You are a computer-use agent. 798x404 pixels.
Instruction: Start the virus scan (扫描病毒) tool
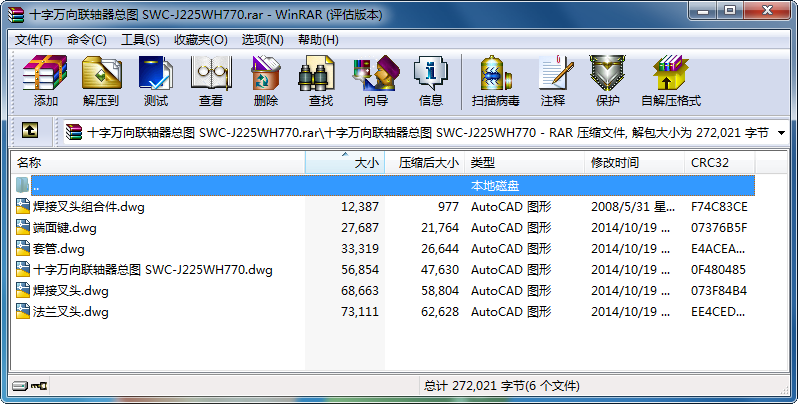point(496,81)
